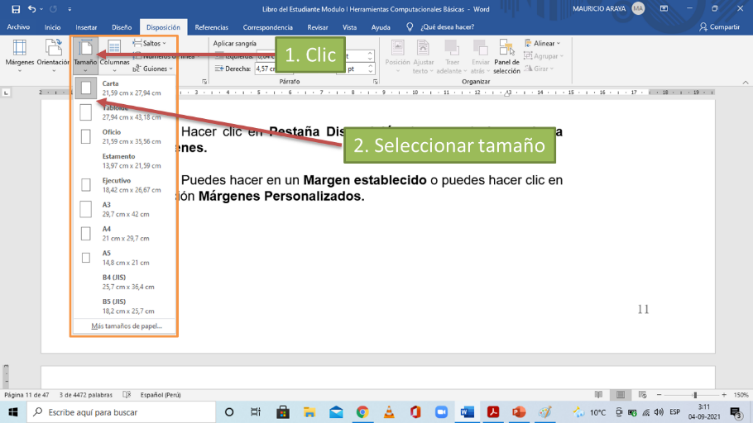Open the Orientación page orientation tool
The image size is (753, 423).
coord(53,55)
